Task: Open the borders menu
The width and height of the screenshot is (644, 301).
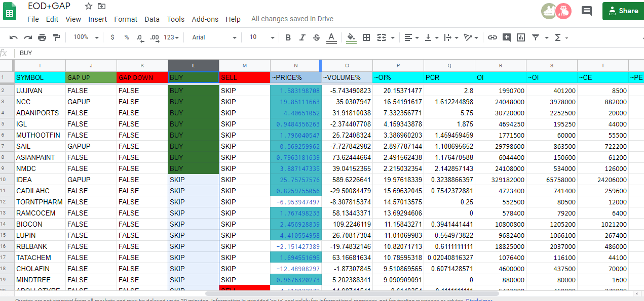Action: (366, 37)
